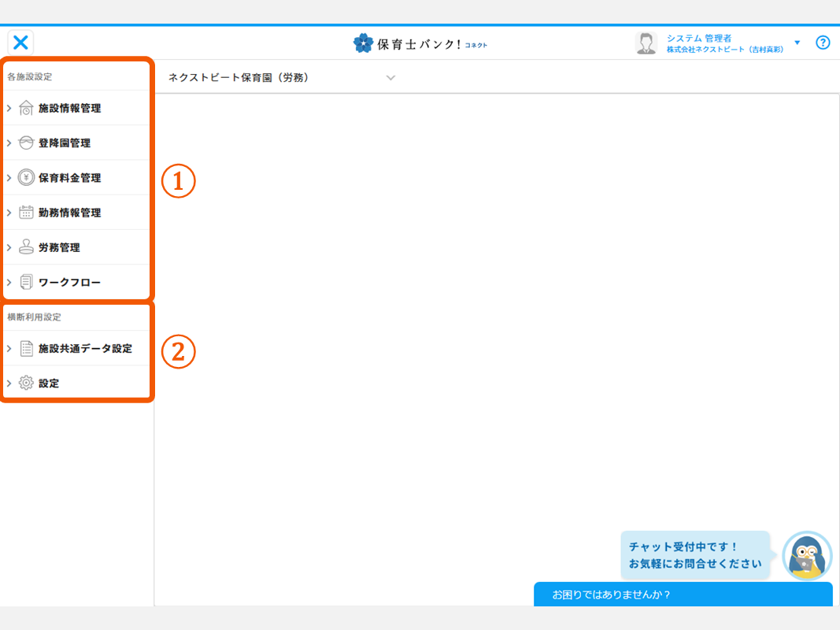
Task: Click the gear icon for 設定
Action: point(26,384)
